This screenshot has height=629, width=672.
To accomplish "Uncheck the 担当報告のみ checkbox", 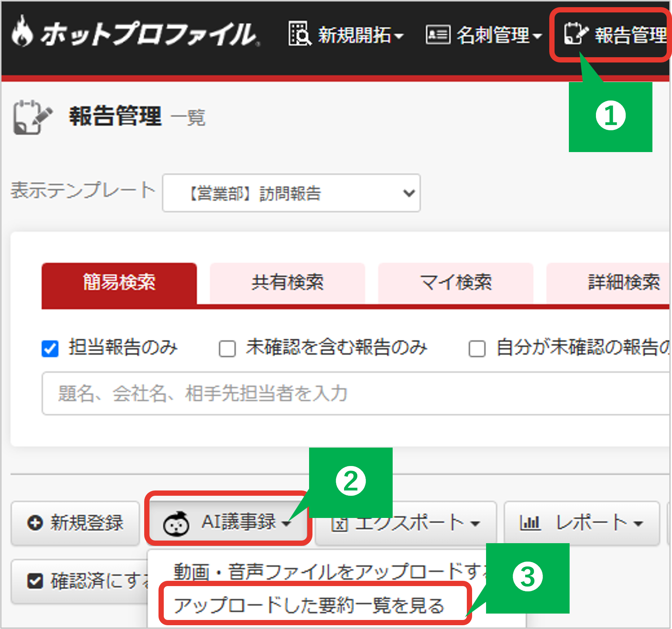I will pos(50,349).
